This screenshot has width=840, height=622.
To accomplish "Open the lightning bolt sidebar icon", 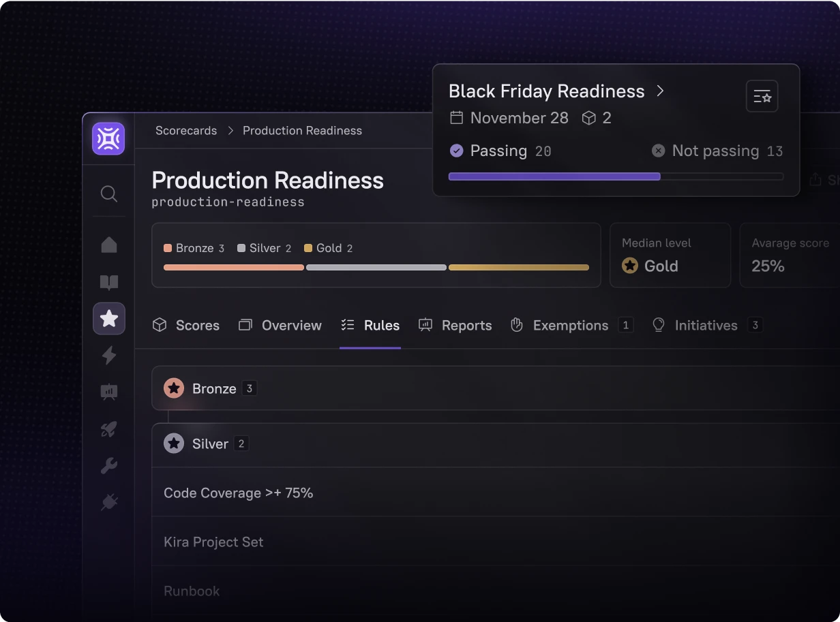I will 109,355.
